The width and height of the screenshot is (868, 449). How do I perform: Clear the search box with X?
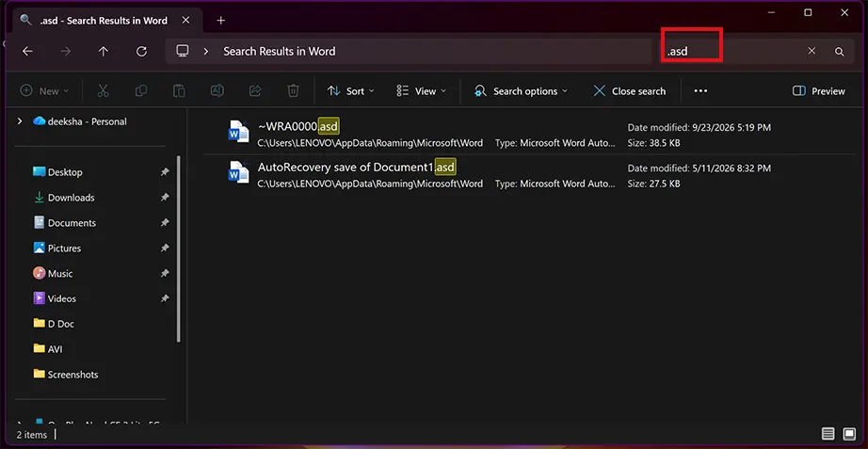812,51
